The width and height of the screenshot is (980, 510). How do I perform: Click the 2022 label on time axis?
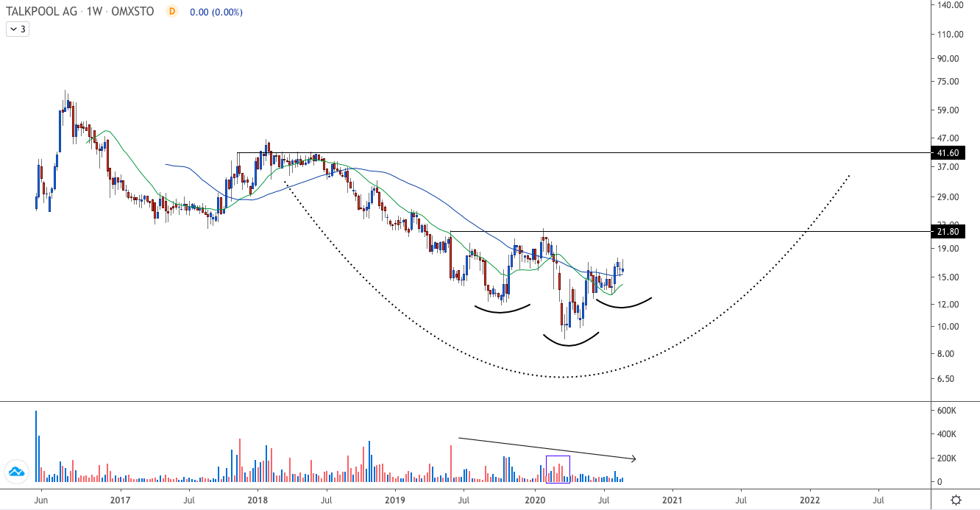tap(810, 500)
